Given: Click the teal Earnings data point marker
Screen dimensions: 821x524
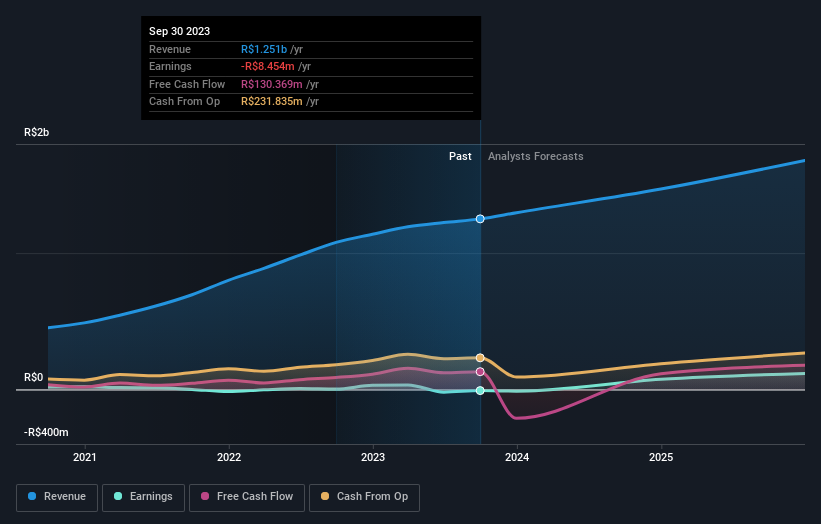Looking at the screenshot, I should [x=480, y=391].
